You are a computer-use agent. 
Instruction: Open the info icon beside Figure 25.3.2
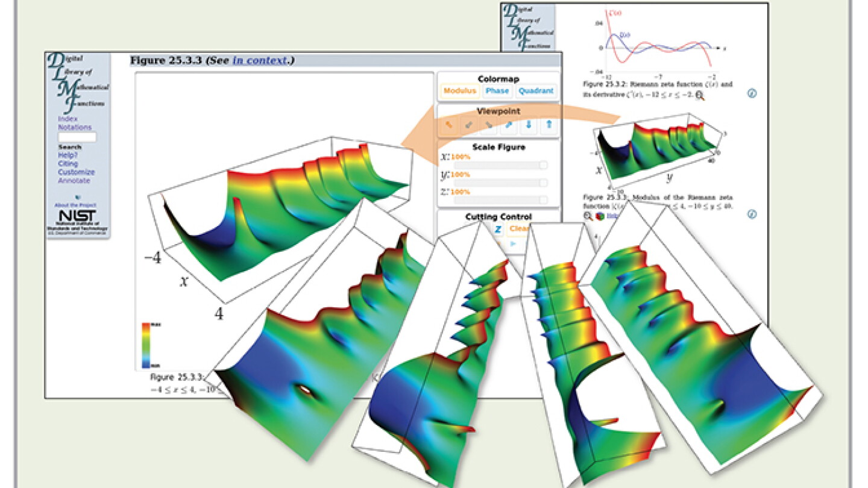click(752, 93)
